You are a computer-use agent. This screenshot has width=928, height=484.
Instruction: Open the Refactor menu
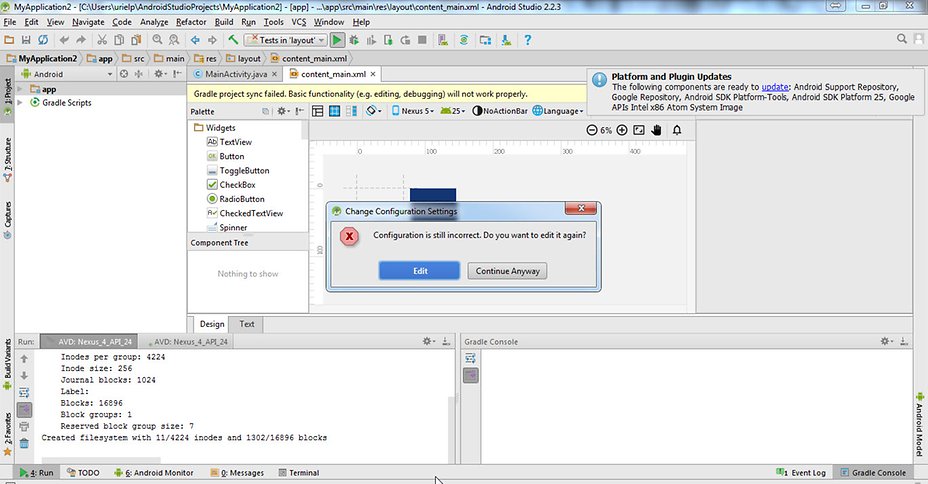[191, 22]
